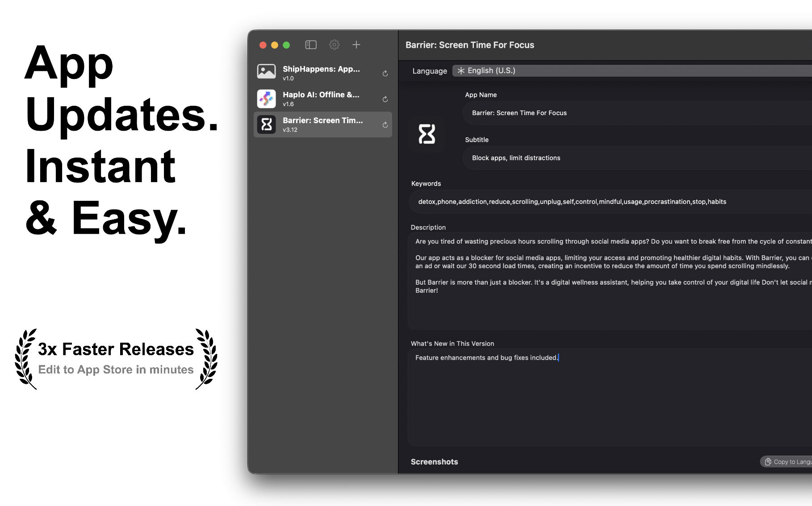Refresh the ShipHappens app entry
The image size is (812, 506).
click(385, 73)
